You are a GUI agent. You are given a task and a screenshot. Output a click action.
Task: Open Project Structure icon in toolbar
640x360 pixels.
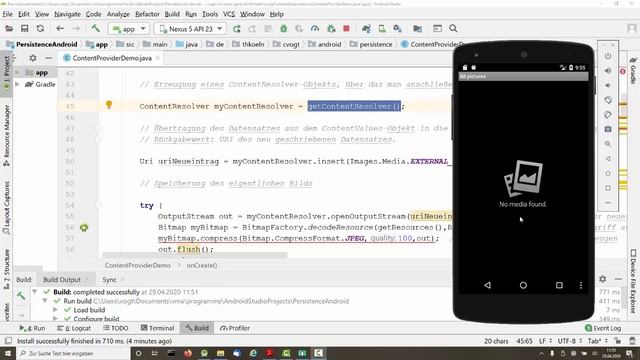click(417, 29)
